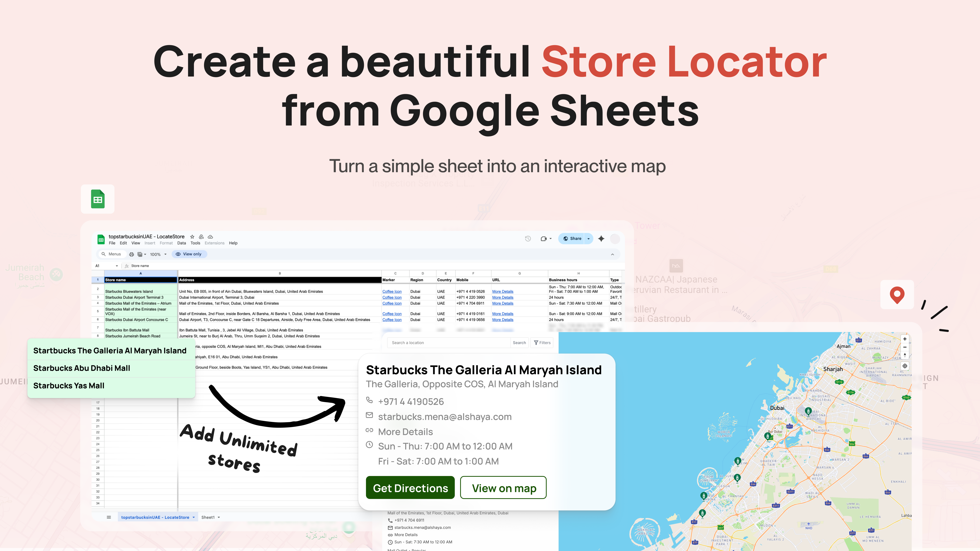
Task: Expand the Share button dropdown arrow
Action: pyautogui.click(x=589, y=238)
